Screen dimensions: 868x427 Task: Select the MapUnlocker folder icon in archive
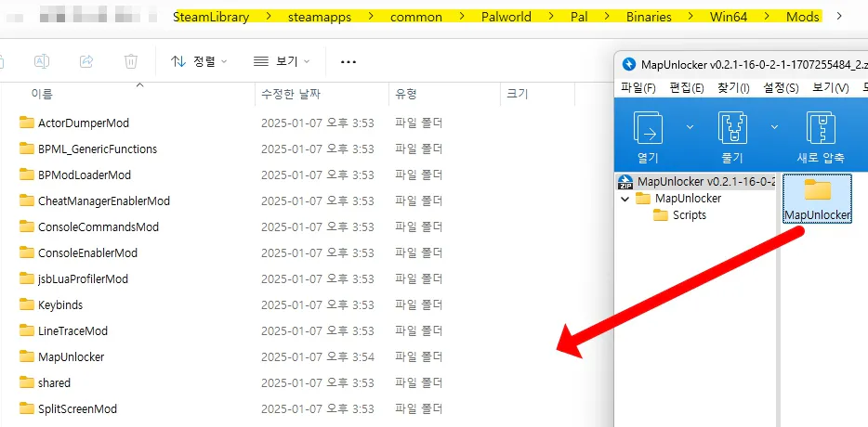[x=818, y=191]
